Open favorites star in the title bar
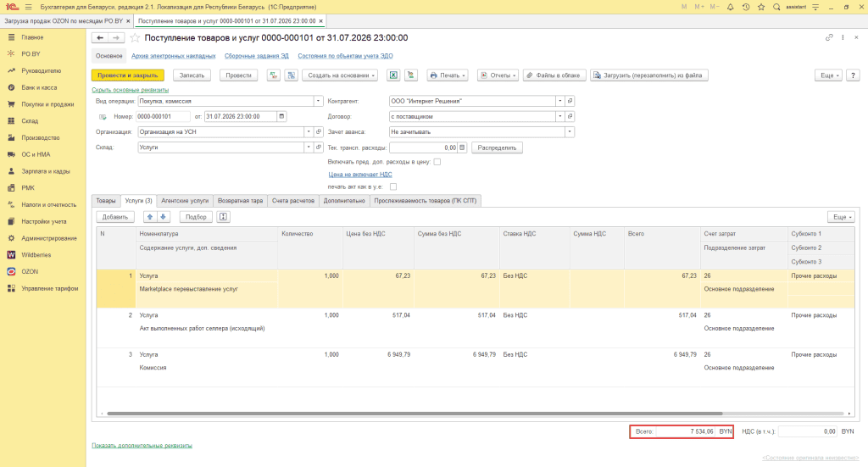 761,7
